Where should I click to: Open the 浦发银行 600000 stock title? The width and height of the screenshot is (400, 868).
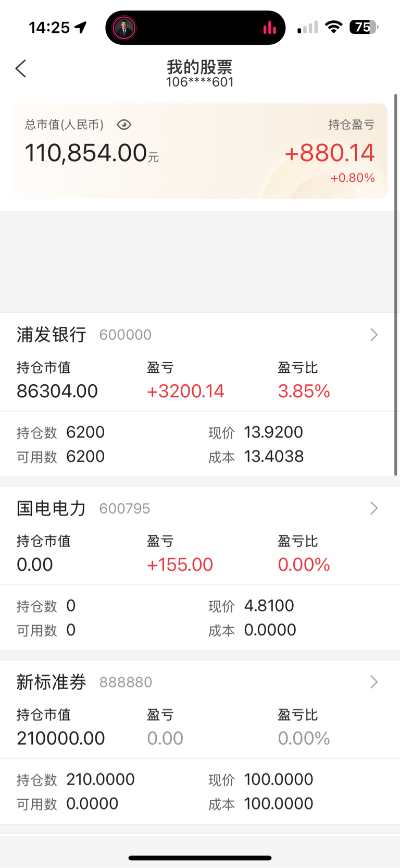coord(84,335)
